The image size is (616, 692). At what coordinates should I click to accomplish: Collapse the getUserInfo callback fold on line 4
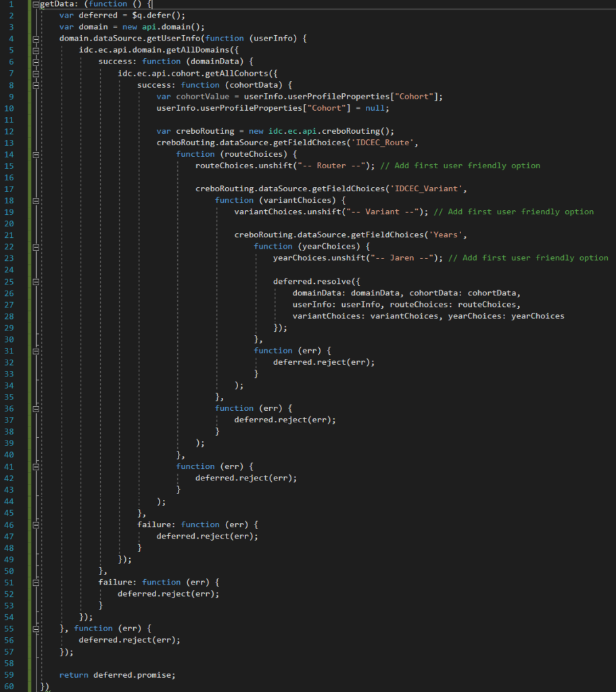click(36, 39)
